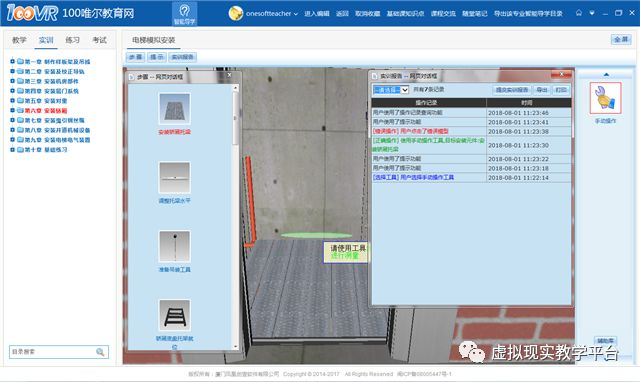Expand the 第八章 tree node
Viewport: 640px width, 382px height.
[12, 130]
